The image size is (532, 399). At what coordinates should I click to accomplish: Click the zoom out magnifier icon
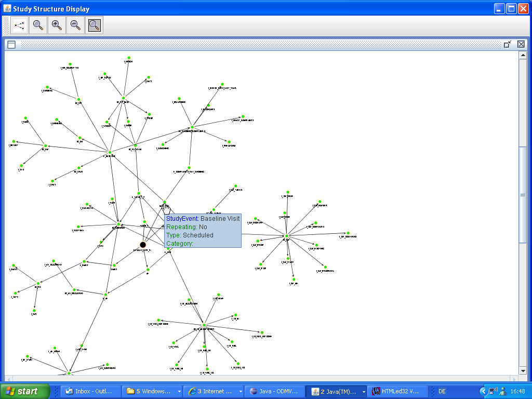pos(76,25)
